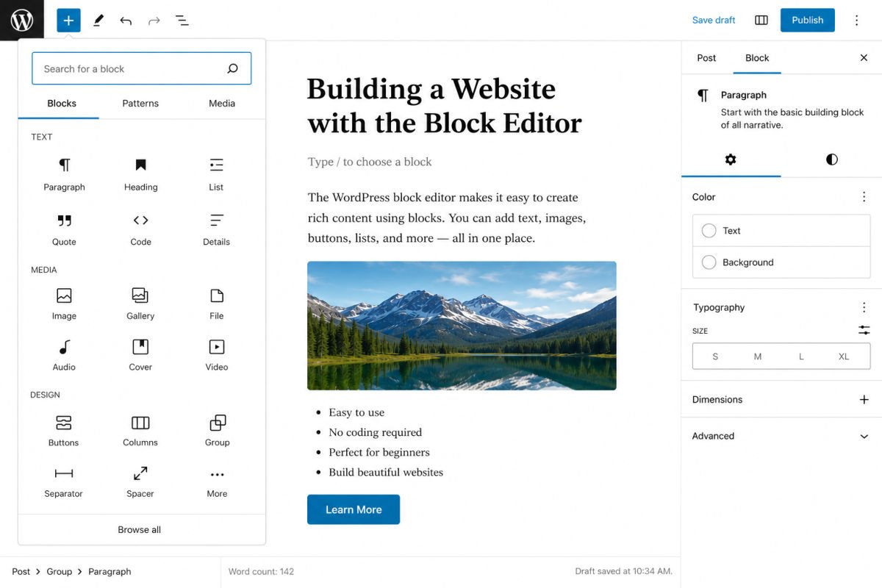
Task: Switch to the Blocks tab
Action: (x=62, y=104)
